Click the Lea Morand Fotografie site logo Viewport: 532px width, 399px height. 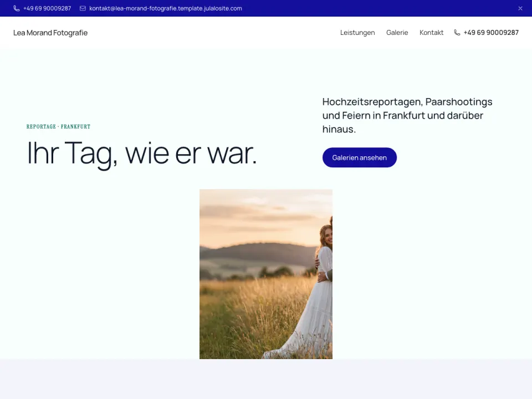pyautogui.click(x=50, y=33)
